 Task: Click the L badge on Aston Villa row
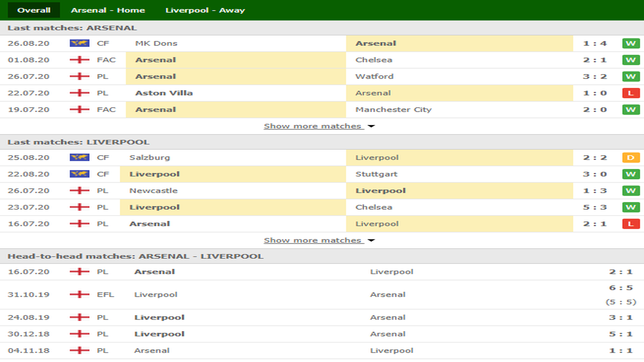click(631, 93)
